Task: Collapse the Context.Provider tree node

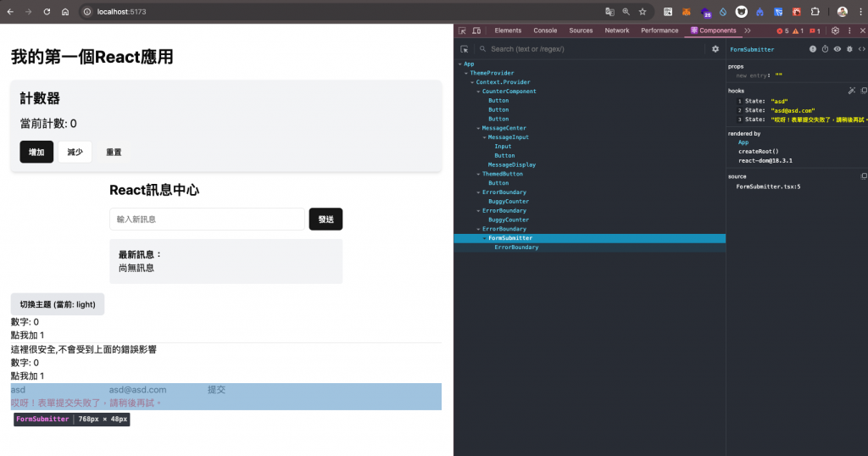Action: pos(472,82)
